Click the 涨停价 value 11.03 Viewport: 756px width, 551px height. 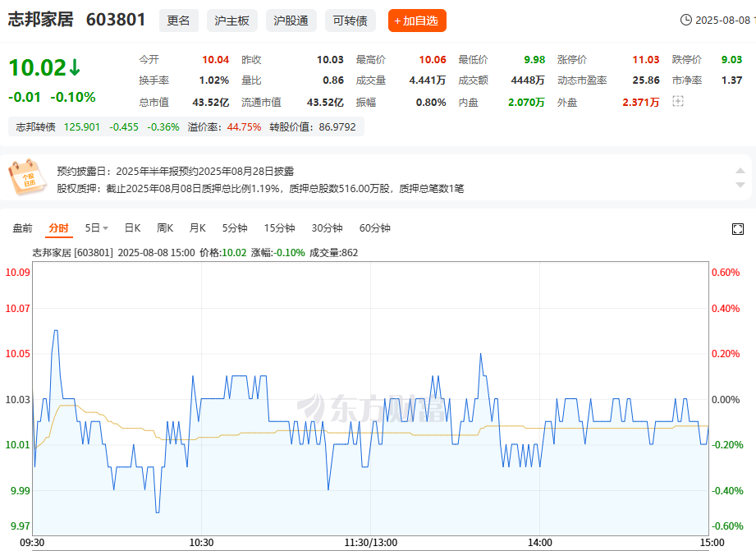[646, 59]
